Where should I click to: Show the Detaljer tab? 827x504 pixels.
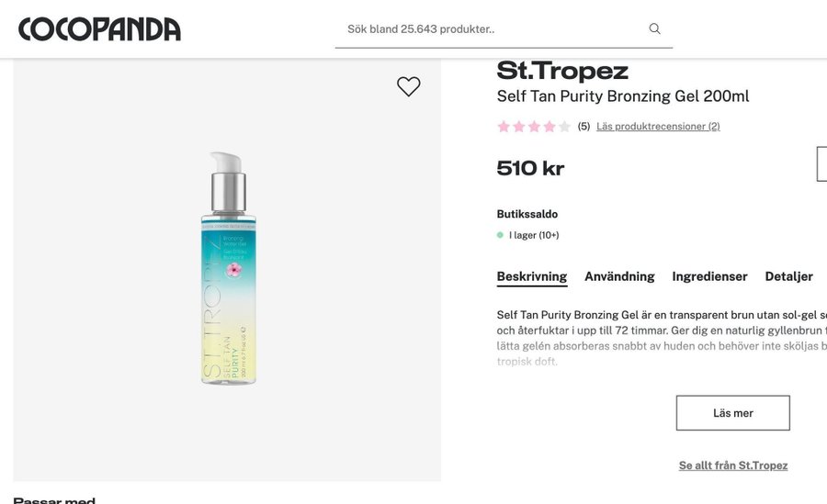click(788, 276)
